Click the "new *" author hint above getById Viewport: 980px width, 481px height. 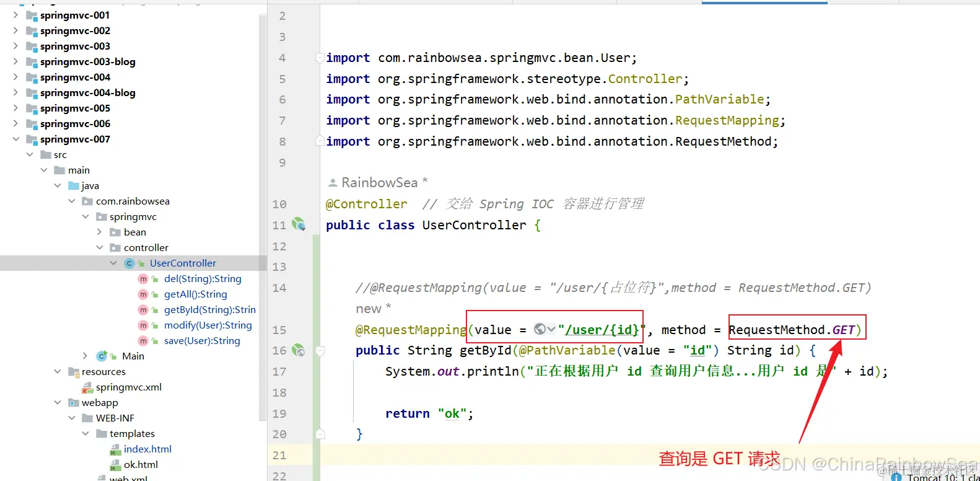click(x=373, y=309)
